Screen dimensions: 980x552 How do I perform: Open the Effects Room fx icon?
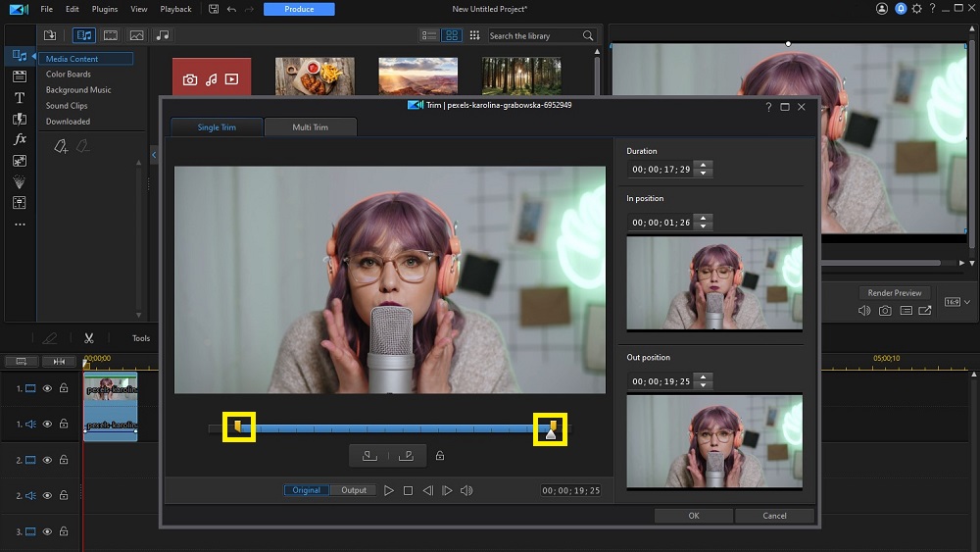coord(20,139)
